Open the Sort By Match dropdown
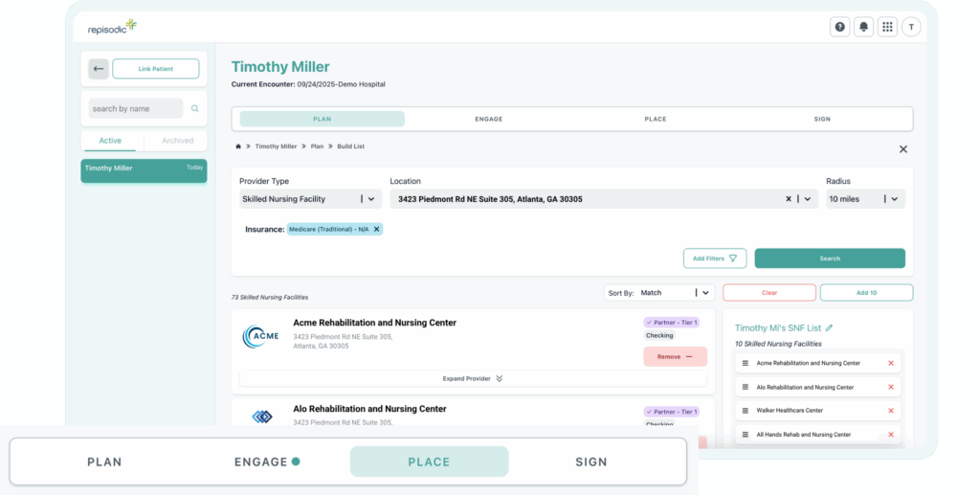Image resolution: width=980 pixels, height=495 pixels. pos(705,293)
